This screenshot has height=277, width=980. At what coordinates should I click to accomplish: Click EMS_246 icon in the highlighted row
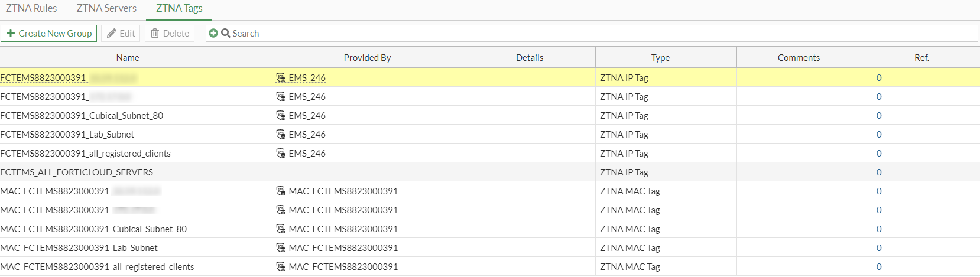coord(281,77)
